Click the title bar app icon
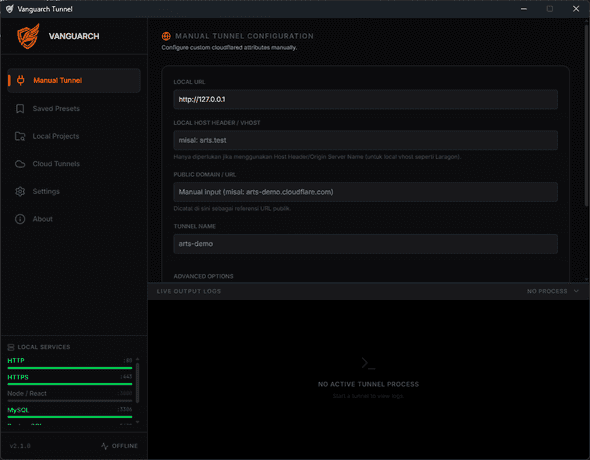The image size is (590, 460). coord(9,9)
